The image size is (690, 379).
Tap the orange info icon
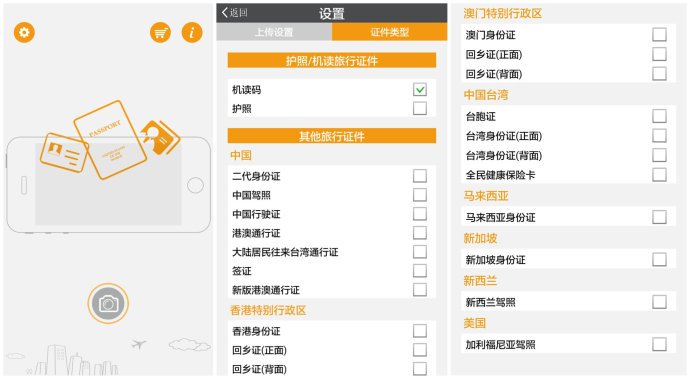[x=192, y=32]
